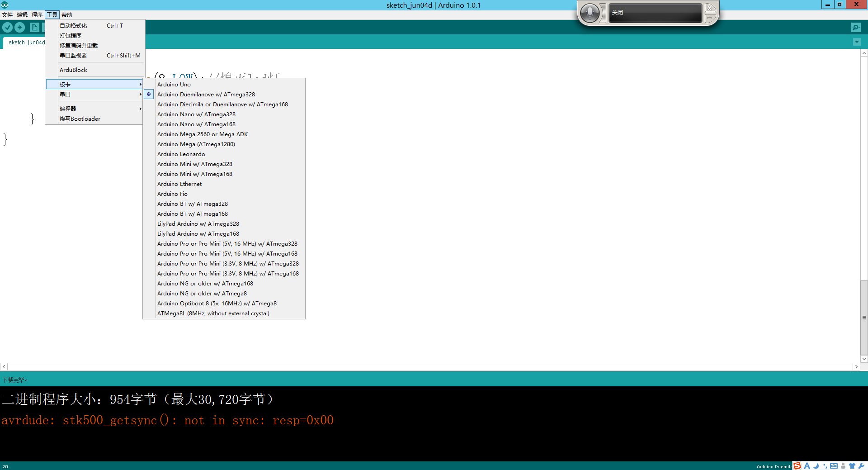The width and height of the screenshot is (868, 470).
Task: Select Arduino Uno board
Action: [x=224, y=84]
